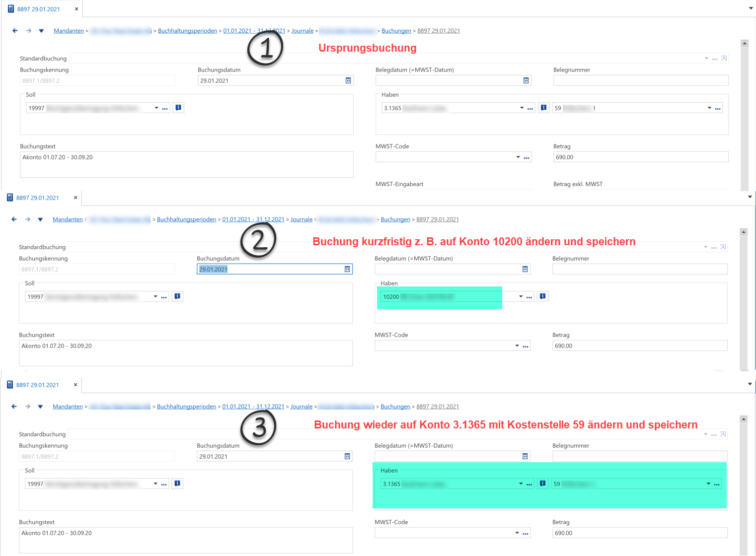This screenshot has width=756, height=556.
Task: Expand Soll 19997 dropdown in step 1 screenshot
Action: [x=156, y=108]
